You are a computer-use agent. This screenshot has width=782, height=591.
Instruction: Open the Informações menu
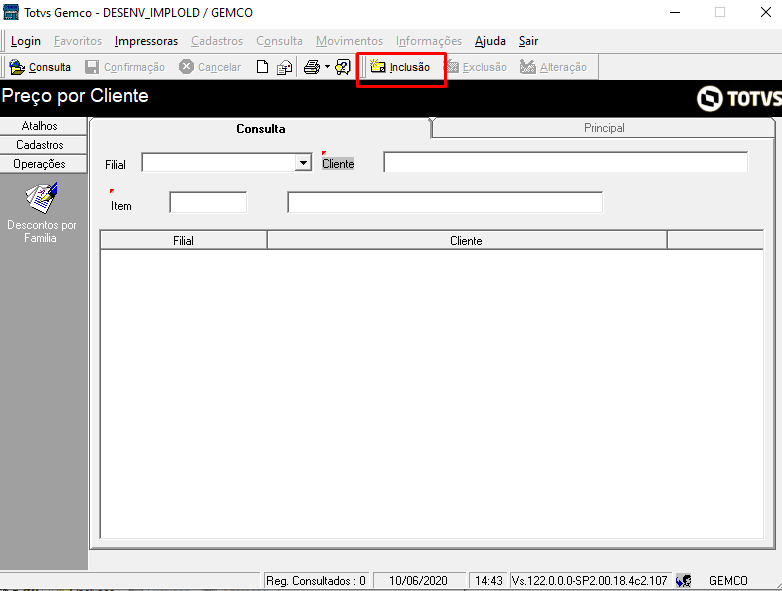point(429,41)
